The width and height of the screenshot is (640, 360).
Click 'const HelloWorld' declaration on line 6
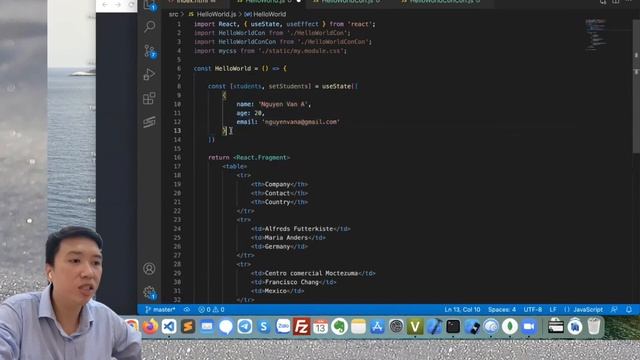coord(222,69)
